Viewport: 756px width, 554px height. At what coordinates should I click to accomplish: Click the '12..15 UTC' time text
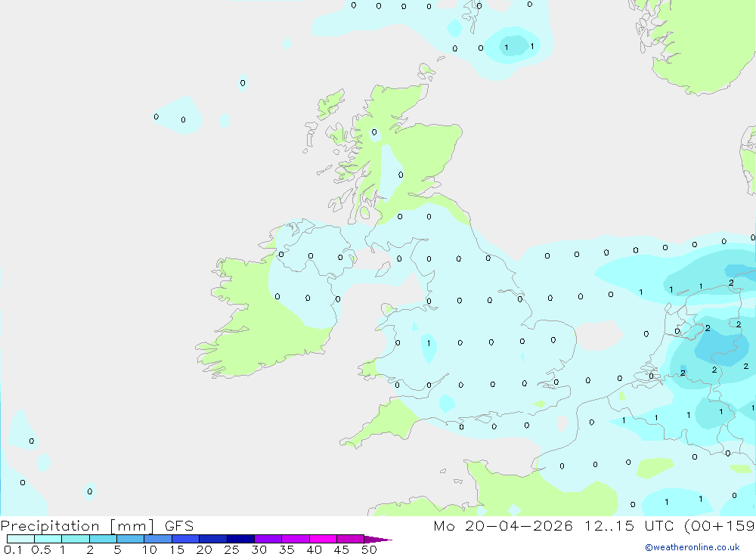tap(629, 526)
